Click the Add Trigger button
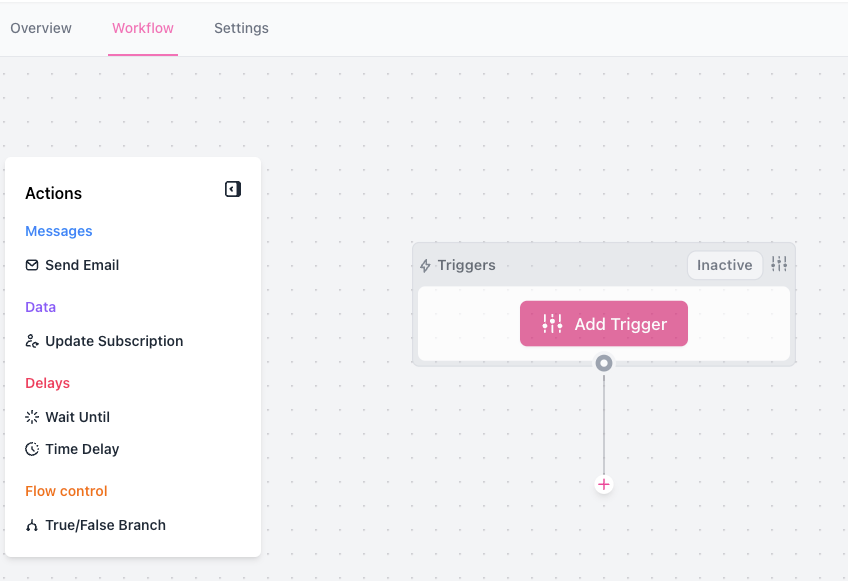The width and height of the screenshot is (848, 581). 603,323
